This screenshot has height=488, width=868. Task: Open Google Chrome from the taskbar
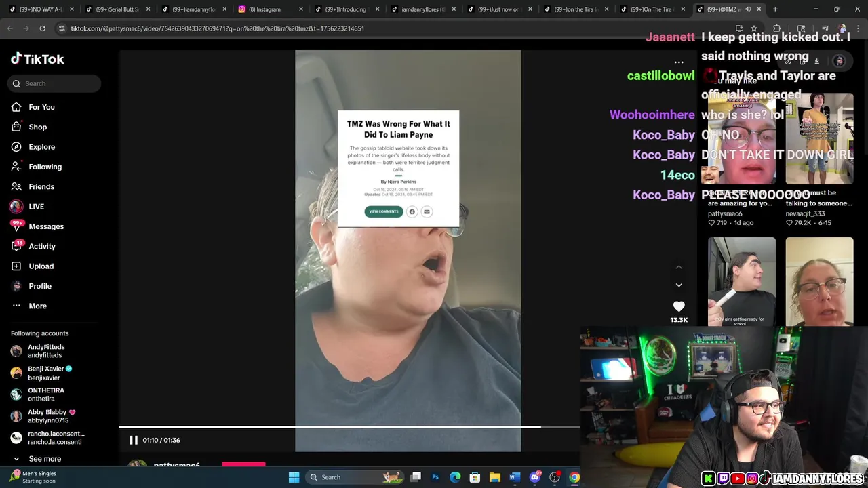pos(574,477)
